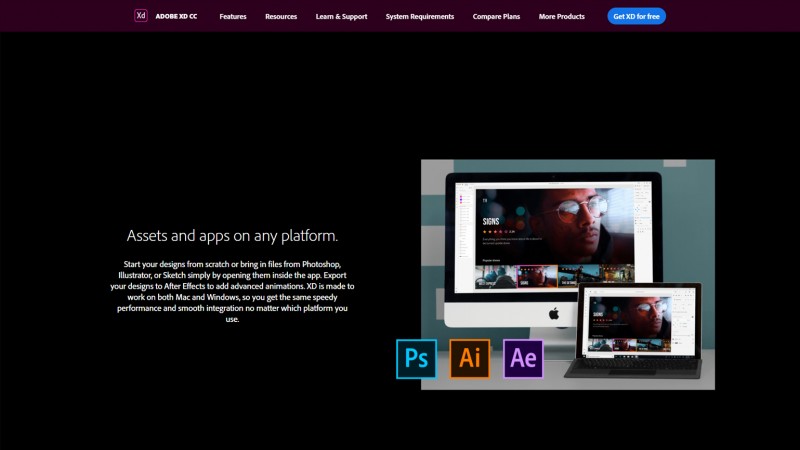This screenshot has width=800, height=450.
Task: Click the heading Assets and apps on any platform
Action: [232, 236]
